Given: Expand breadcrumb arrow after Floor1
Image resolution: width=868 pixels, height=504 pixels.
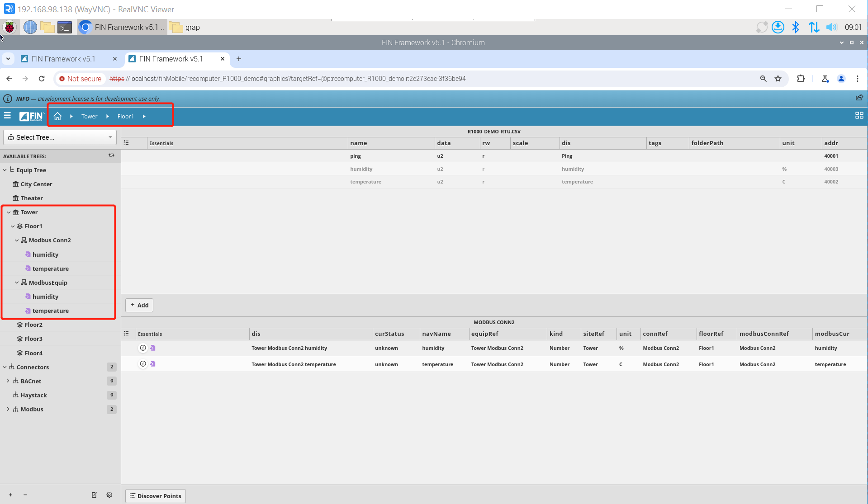Looking at the screenshot, I should pos(144,116).
